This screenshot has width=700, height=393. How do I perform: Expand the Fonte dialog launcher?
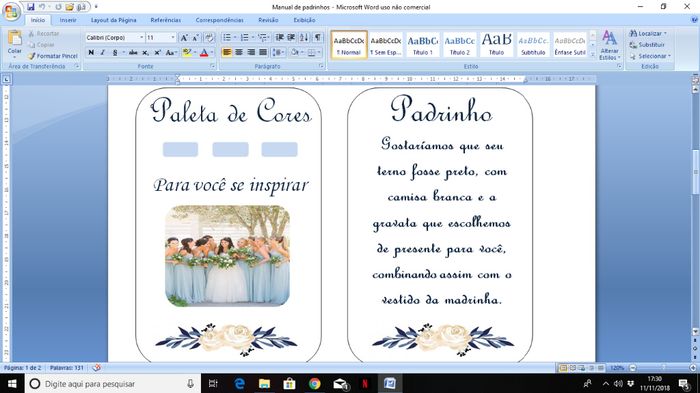[212, 66]
